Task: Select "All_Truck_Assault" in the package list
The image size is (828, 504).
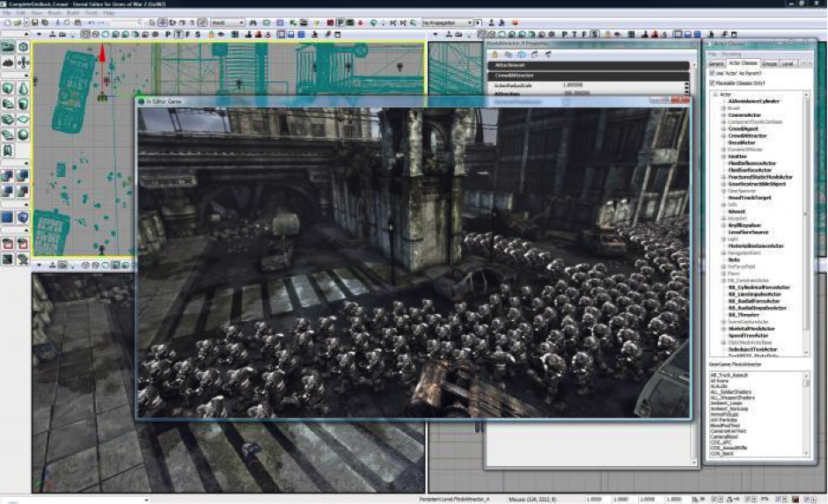Action: tap(729, 376)
